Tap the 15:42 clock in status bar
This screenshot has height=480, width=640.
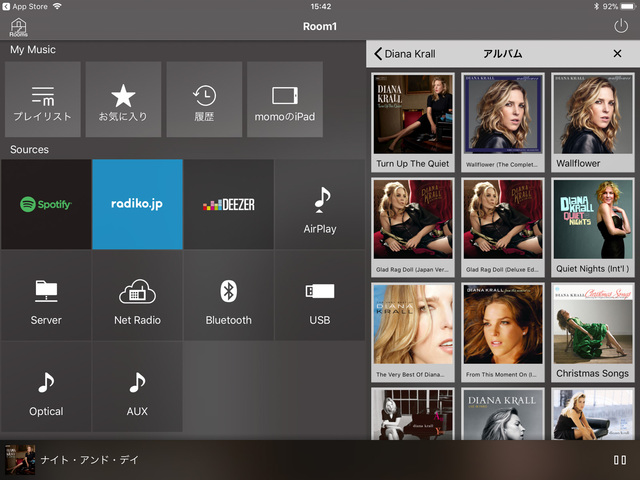[x=321, y=7]
